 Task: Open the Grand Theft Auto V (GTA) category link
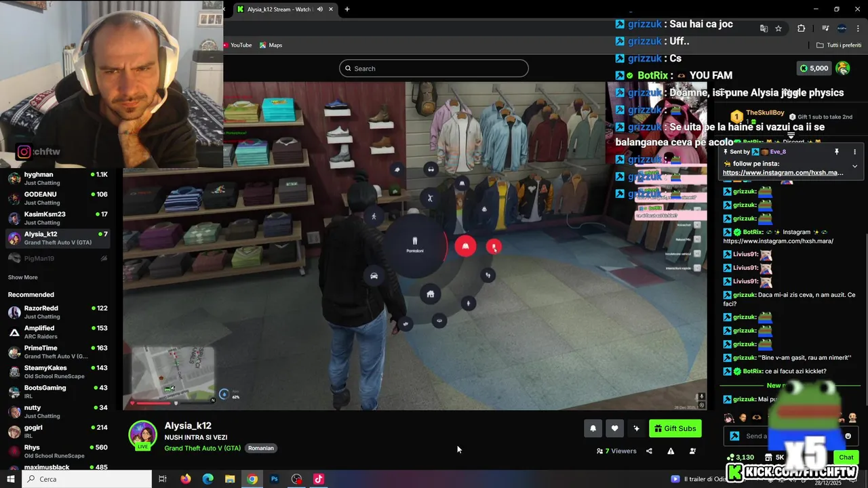point(202,448)
